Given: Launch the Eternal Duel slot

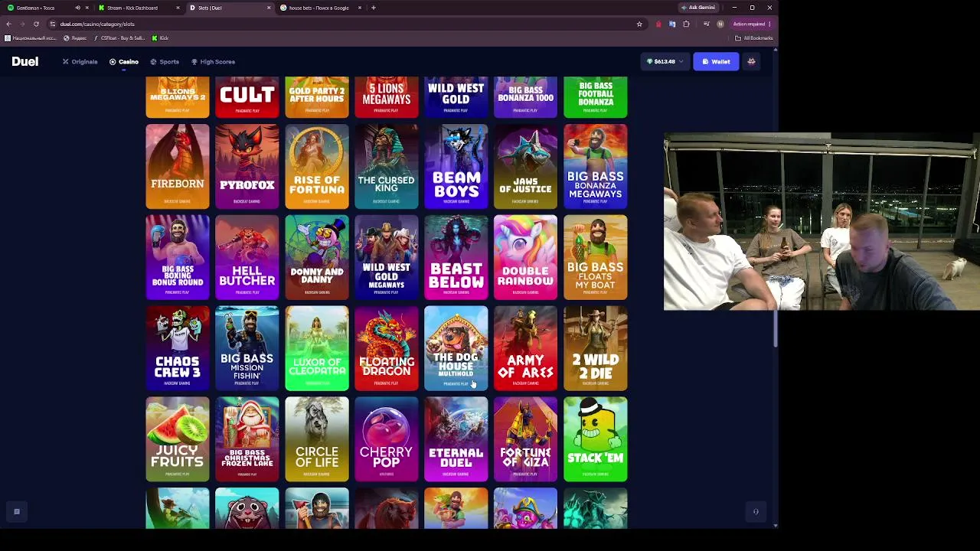Looking at the screenshot, I should click(x=456, y=439).
